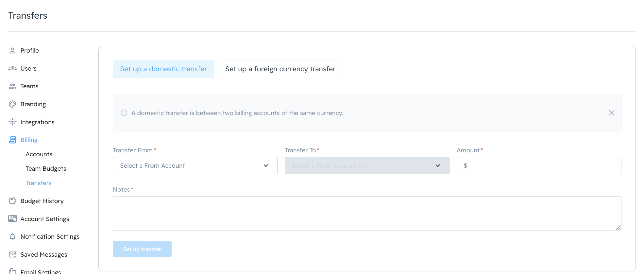Dismiss the domestic transfer info banner
The width and height of the screenshot is (644, 274).
point(611,113)
